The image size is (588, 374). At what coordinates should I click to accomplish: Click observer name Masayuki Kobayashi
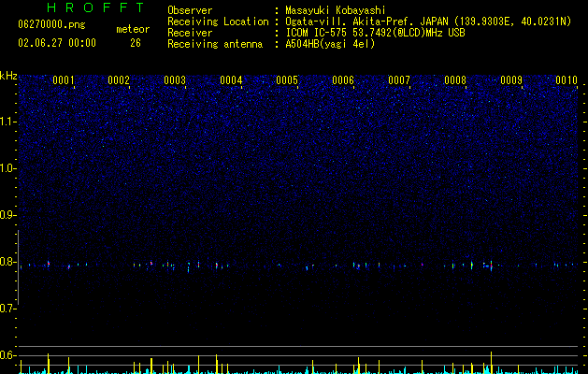point(336,10)
